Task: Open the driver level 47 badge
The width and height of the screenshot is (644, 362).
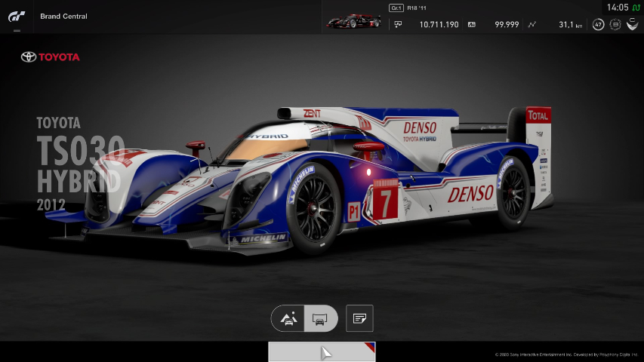Action: coord(598,25)
